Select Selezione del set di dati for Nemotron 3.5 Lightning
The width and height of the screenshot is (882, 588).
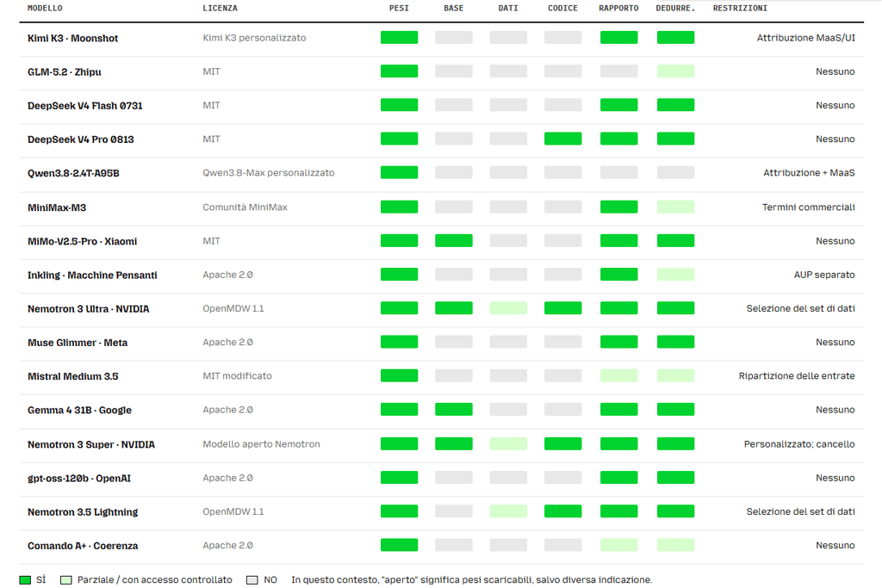click(x=800, y=511)
